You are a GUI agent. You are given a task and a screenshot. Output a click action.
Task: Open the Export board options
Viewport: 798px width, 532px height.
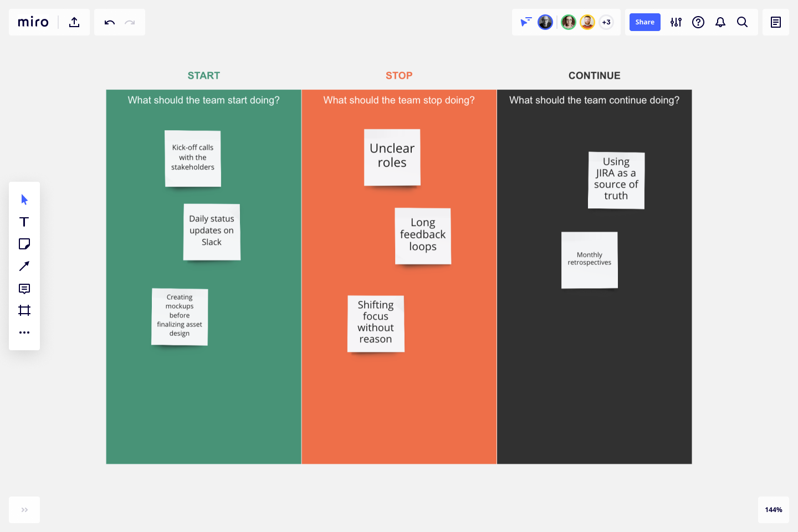click(74, 22)
